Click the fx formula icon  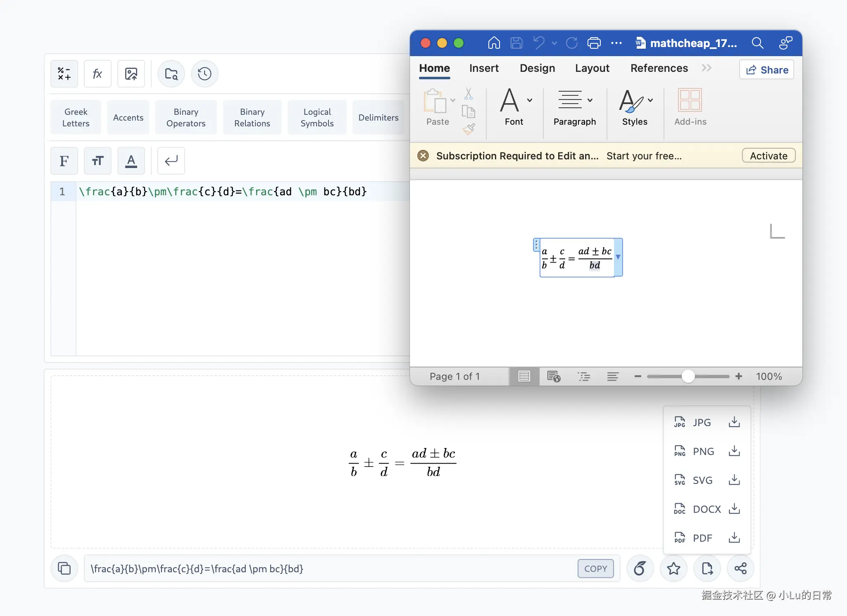pyautogui.click(x=98, y=74)
